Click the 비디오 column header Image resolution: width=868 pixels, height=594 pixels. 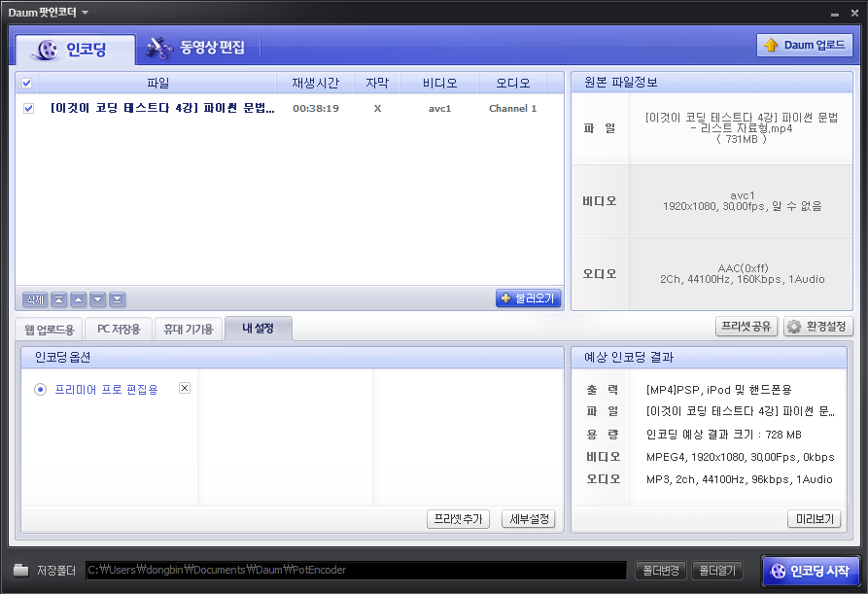pyautogui.click(x=439, y=83)
